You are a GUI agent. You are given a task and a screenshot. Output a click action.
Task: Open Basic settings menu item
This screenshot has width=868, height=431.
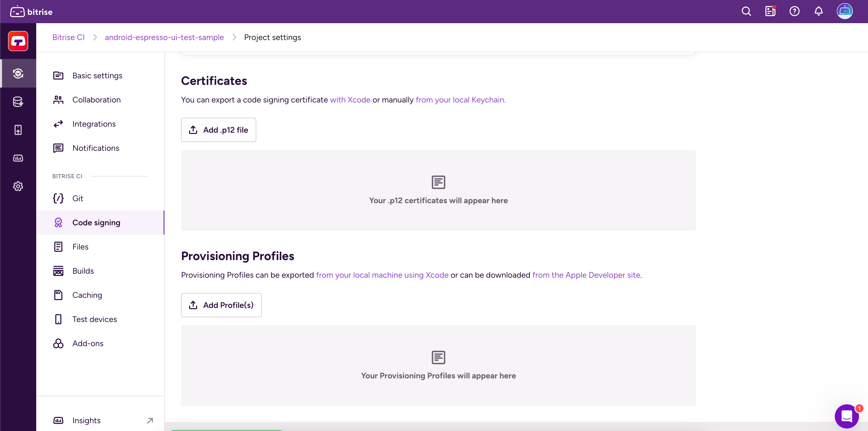click(97, 76)
